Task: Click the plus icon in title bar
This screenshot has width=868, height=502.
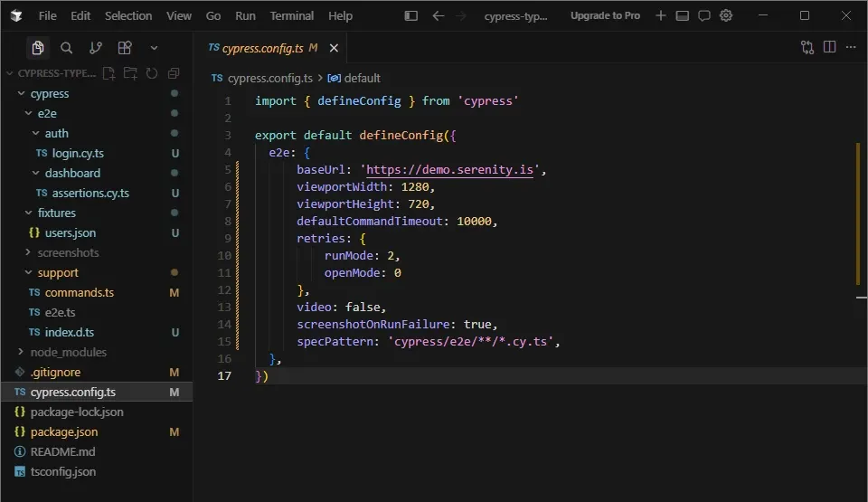Action: click(x=660, y=15)
